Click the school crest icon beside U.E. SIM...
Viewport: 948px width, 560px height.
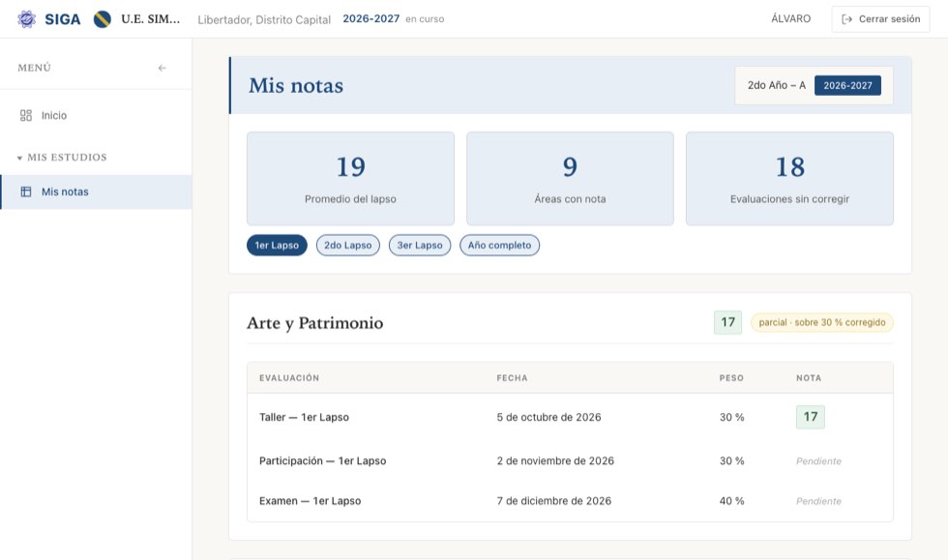coord(103,19)
